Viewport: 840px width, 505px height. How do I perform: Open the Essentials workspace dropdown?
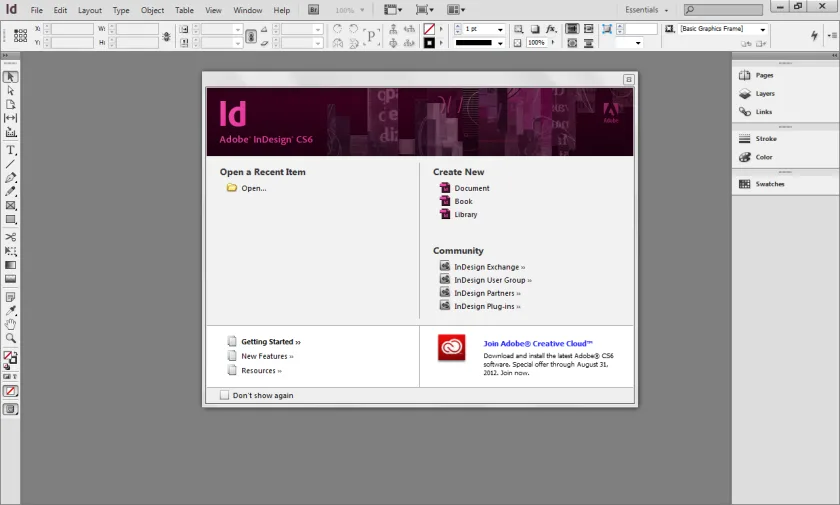pos(647,10)
